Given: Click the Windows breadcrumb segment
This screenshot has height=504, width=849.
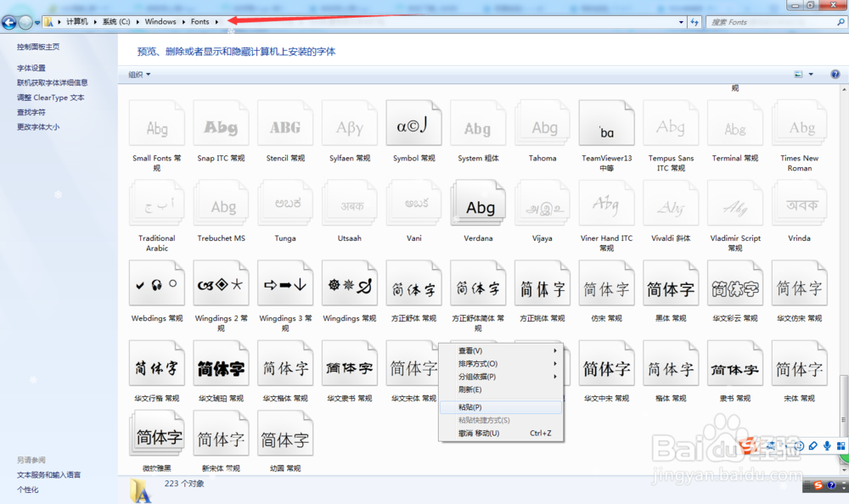Looking at the screenshot, I should tap(160, 22).
